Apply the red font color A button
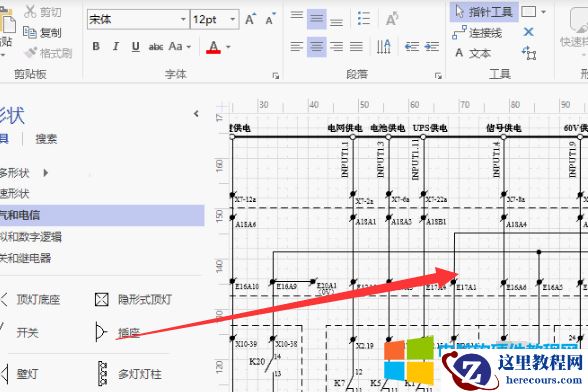 (x=213, y=47)
